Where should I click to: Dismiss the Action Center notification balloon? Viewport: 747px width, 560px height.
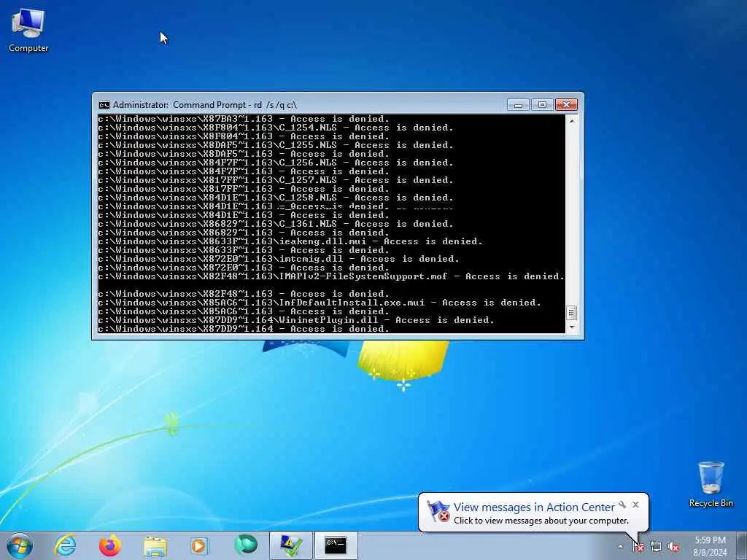point(635,505)
